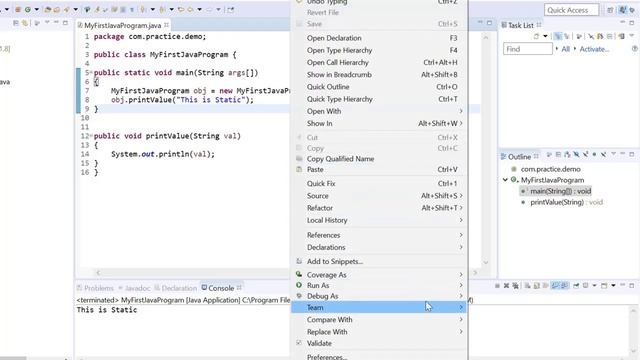Toggle Hide Static Members in Outline toolbar
Screen dimensions: 640x360
[x=586, y=155]
